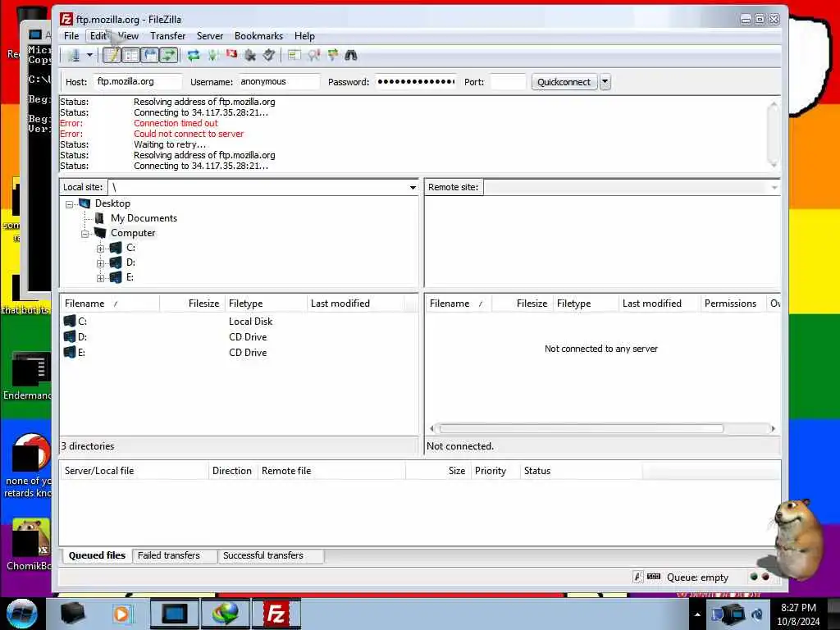Switch to Queued files tab

tap(97, 555)
